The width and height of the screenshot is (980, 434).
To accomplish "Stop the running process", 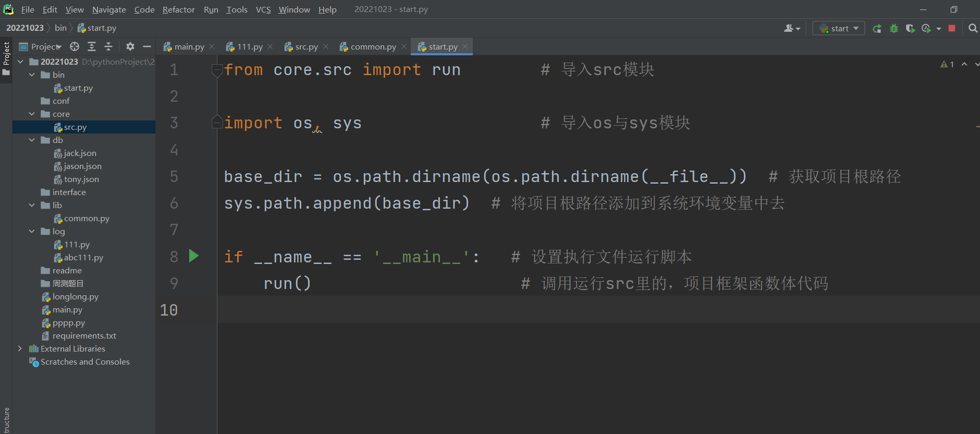I will click(952, 29).
